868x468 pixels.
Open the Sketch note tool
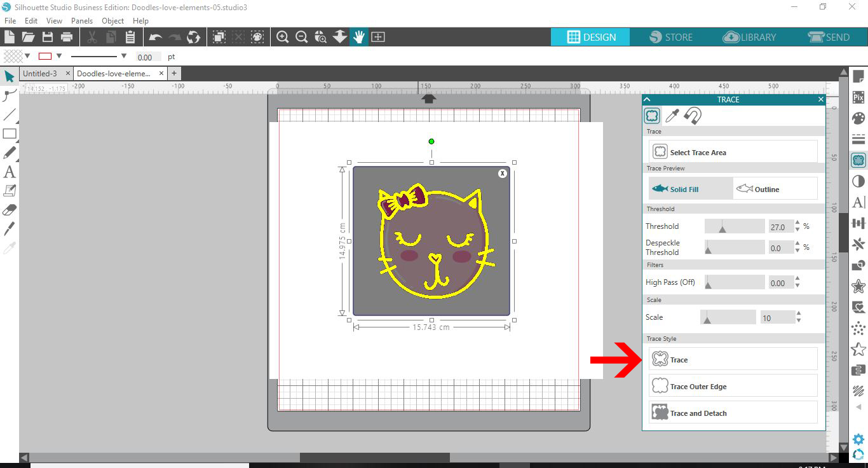click(9, 191)
